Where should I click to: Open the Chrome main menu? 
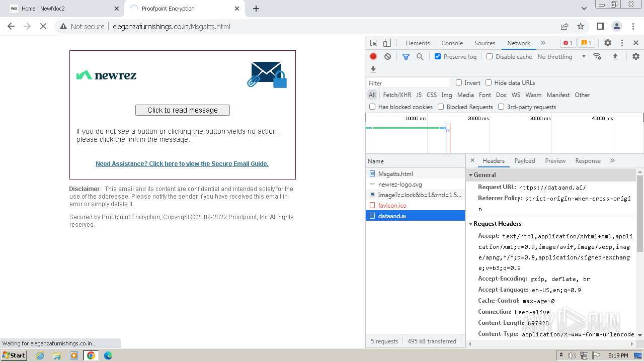[x=632, y=26]
